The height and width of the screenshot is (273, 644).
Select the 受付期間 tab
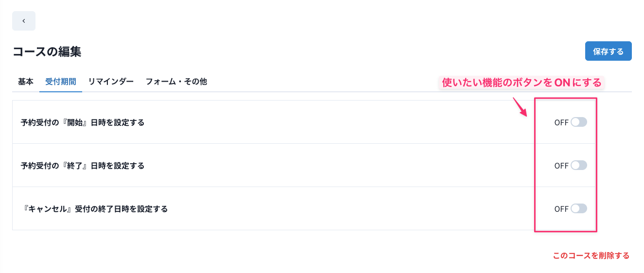coord(61,82)
